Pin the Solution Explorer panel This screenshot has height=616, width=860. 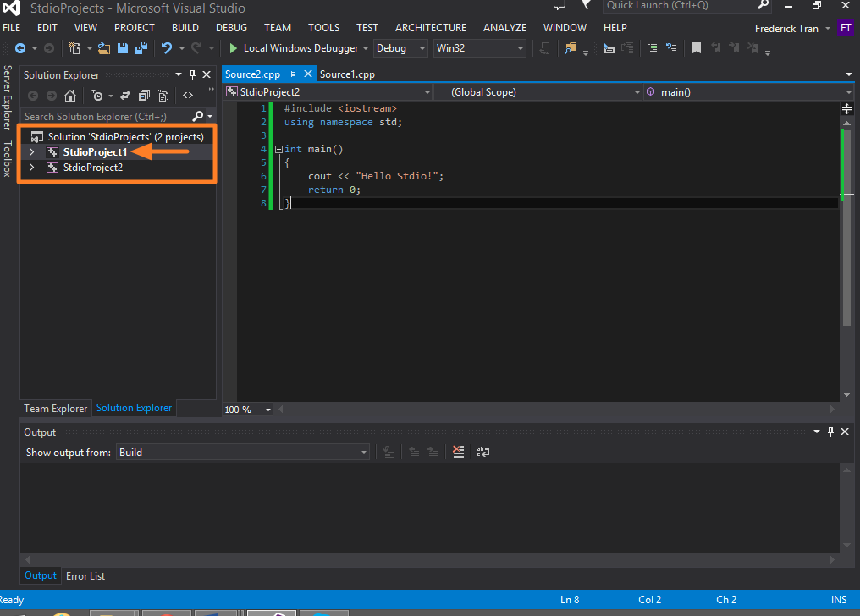[x=192, y=74]
